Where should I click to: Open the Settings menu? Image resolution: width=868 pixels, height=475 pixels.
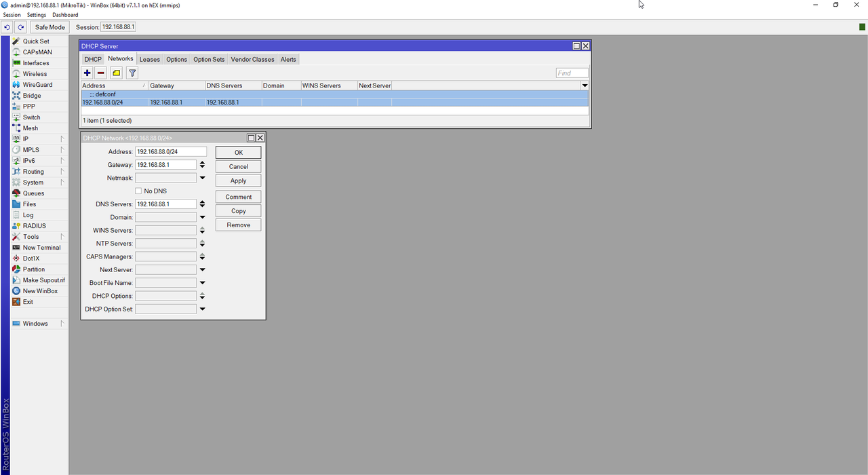coord(37,15)
